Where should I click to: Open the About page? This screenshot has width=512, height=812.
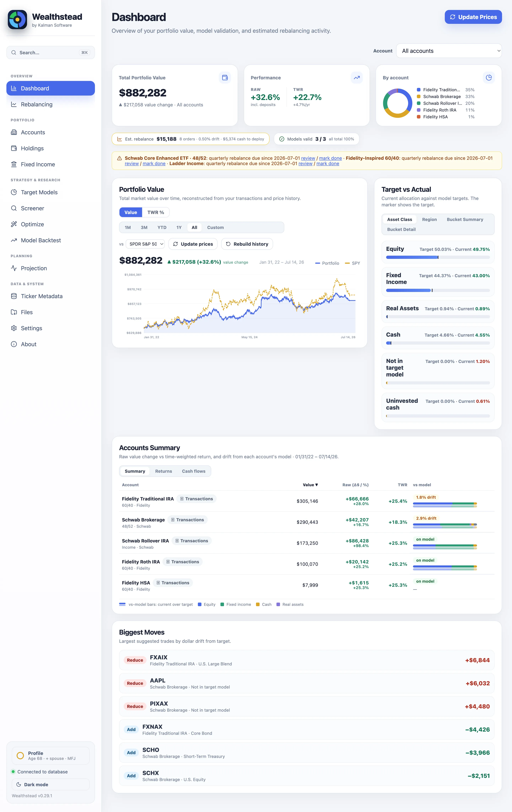click(50, 344)
